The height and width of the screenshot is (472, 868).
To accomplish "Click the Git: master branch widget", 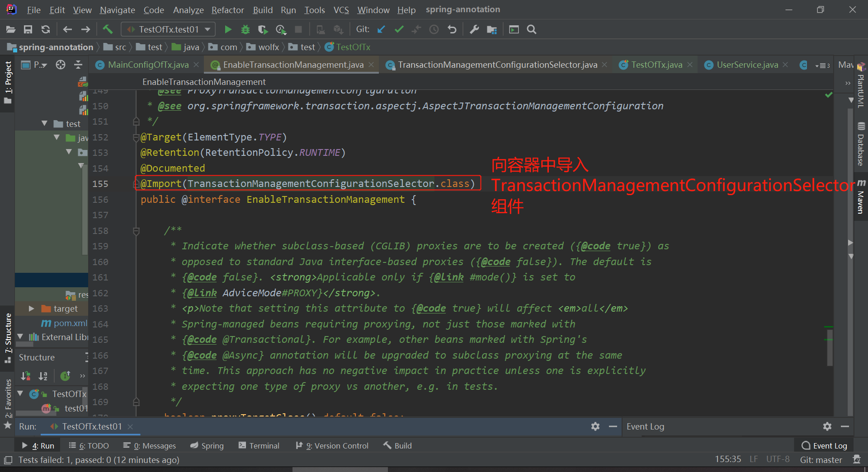I will [821, 459].
